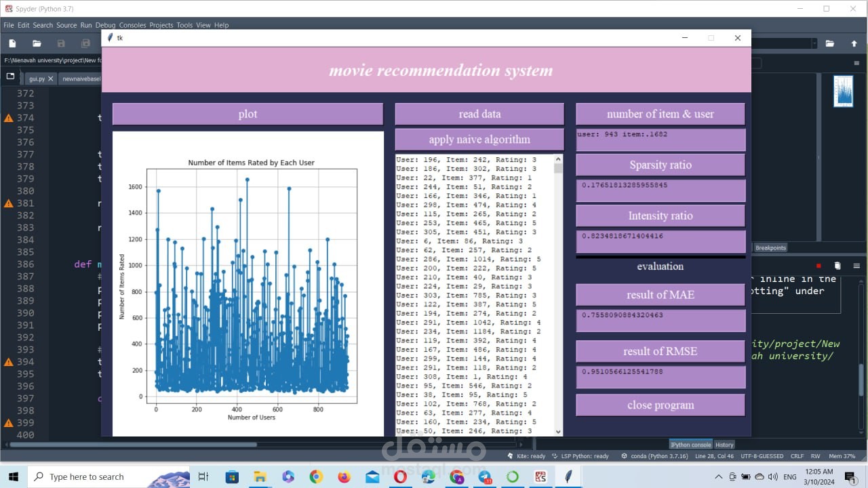Viewport: 868px width, 488px height.
Task: Click the New file icon in Spyder toolbar
Action: click(12, 43)
